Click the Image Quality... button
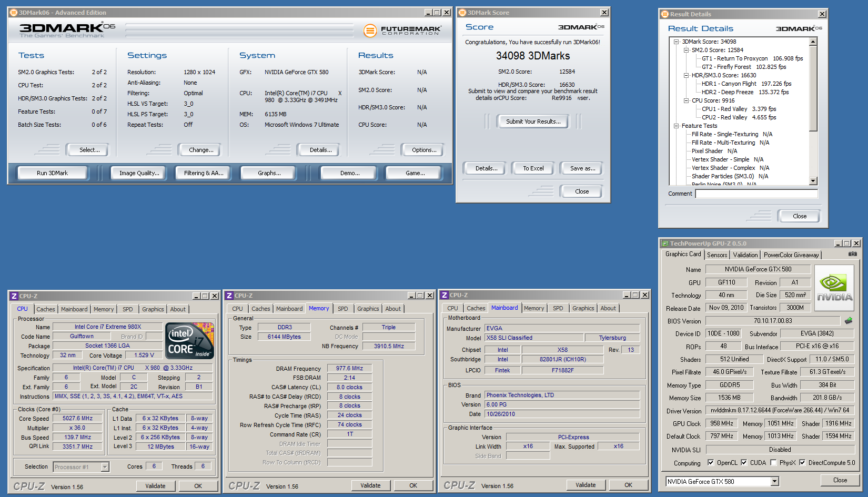Screen dimensions: 868x497 tap(139, 173)
